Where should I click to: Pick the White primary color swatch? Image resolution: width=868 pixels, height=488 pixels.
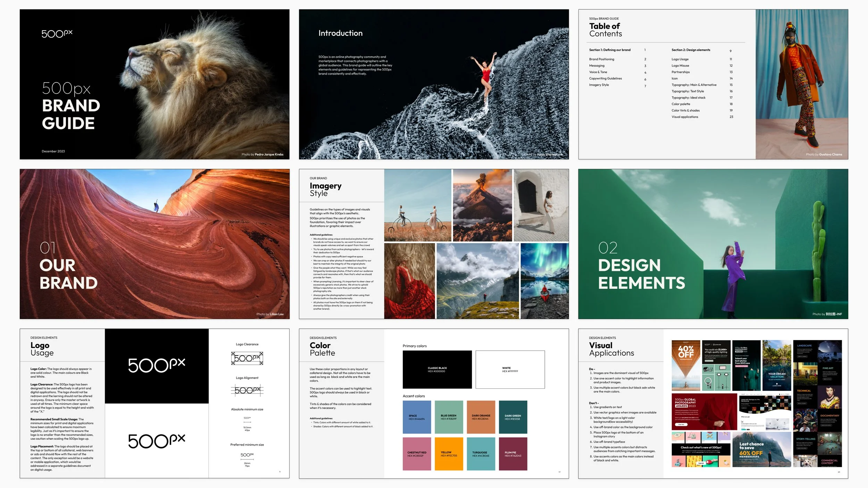point(510,369)
